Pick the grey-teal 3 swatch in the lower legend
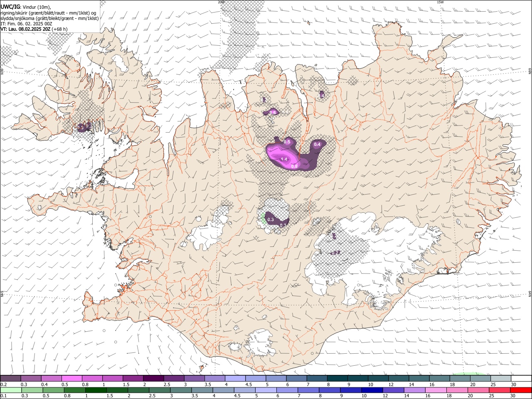 coord(180,390)
